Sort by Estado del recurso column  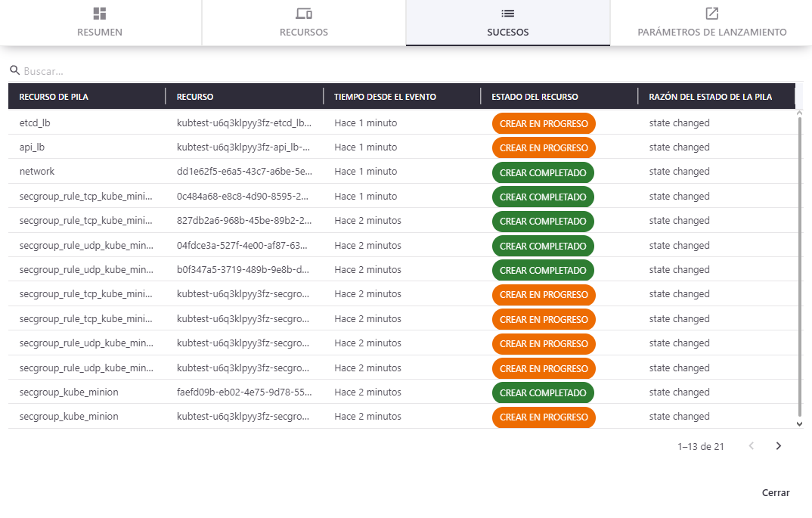(535, 97)
